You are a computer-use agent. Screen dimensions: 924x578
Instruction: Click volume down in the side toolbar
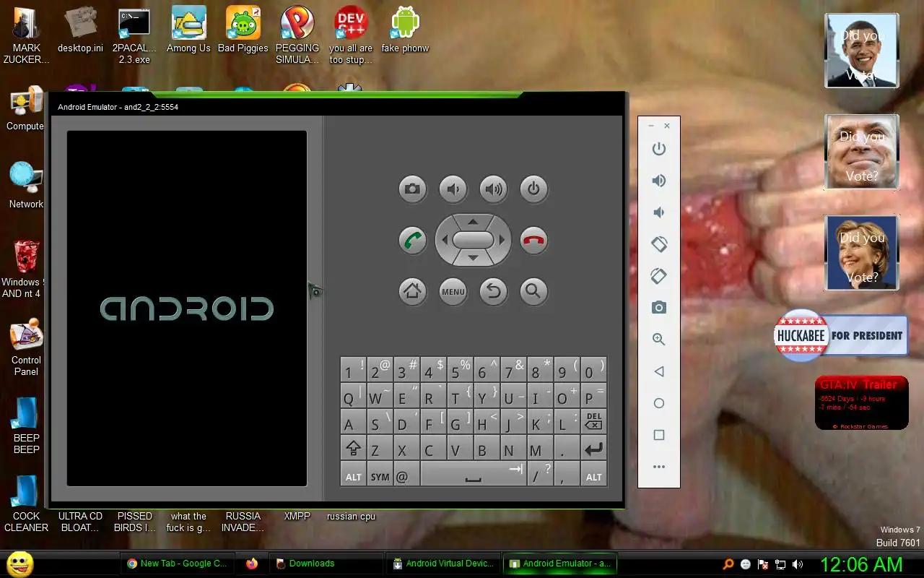[x=658, y=212]
